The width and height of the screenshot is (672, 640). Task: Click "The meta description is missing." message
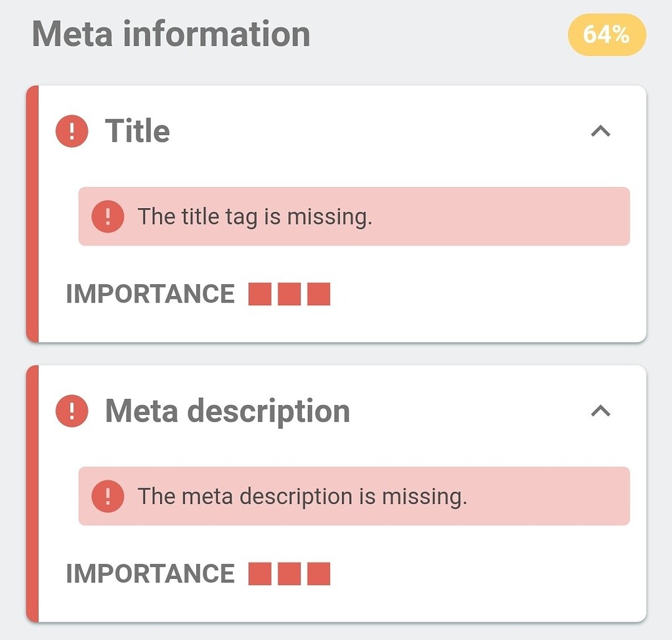[x=302, y=496]
